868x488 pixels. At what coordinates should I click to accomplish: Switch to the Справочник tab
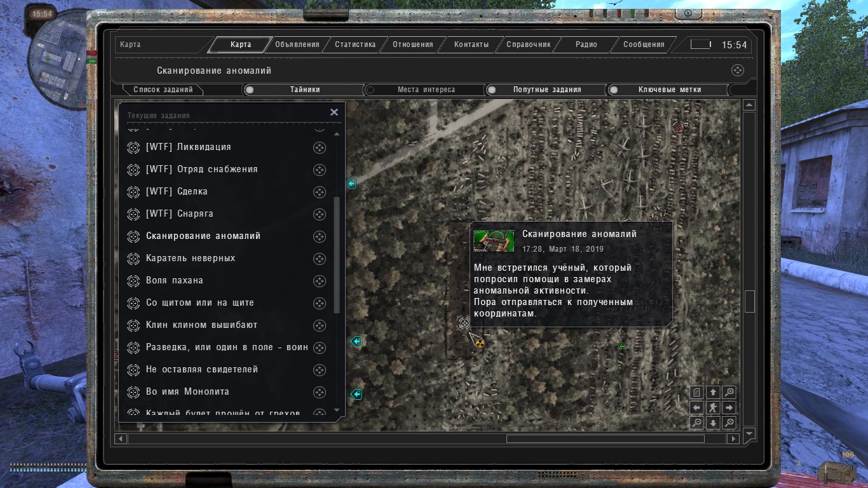pyautogui.click(x=529, y=44)
